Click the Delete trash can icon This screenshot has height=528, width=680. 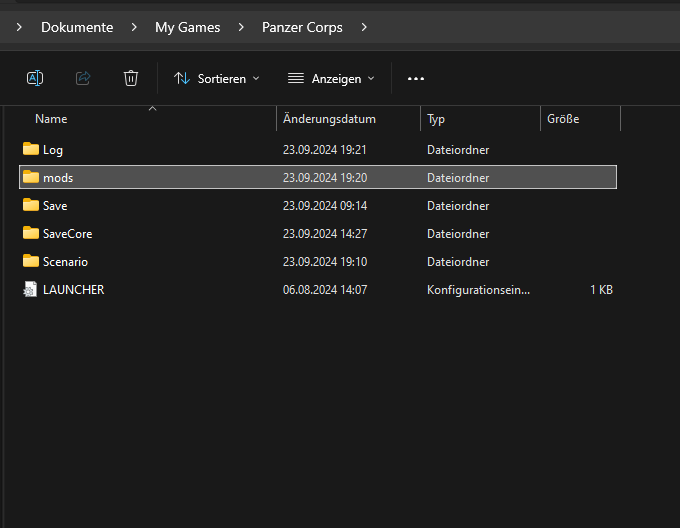131,78
